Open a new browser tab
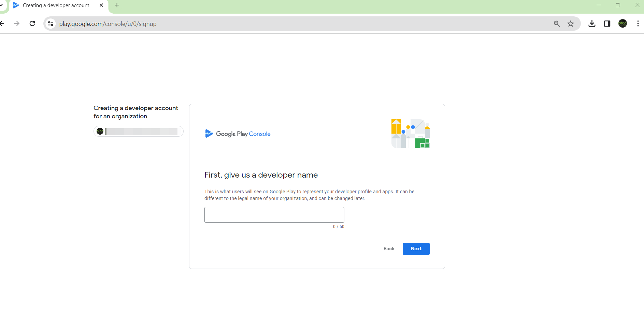The height and width of the screenshot is (332, 644). pyautogui.click(x=117, y=5)
